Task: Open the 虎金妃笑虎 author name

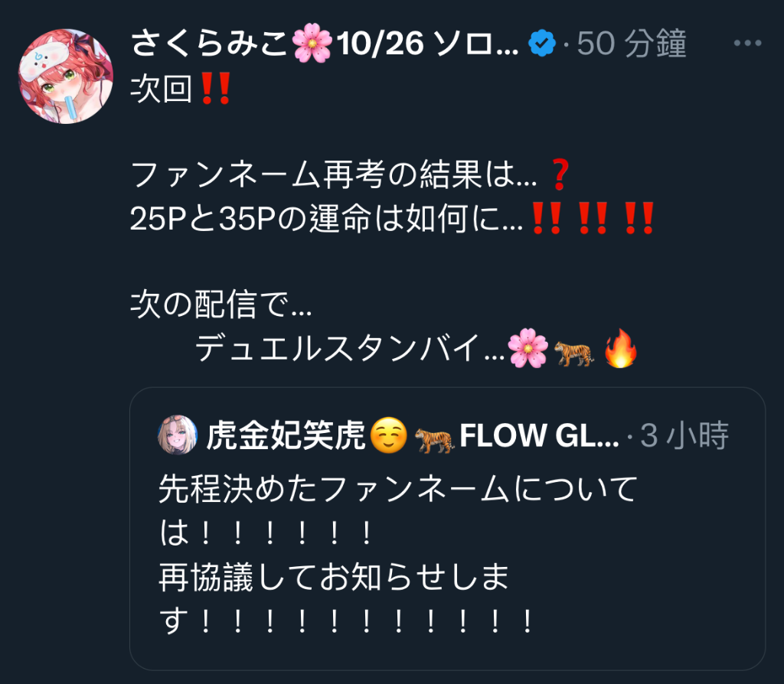Action: (286, 435)
